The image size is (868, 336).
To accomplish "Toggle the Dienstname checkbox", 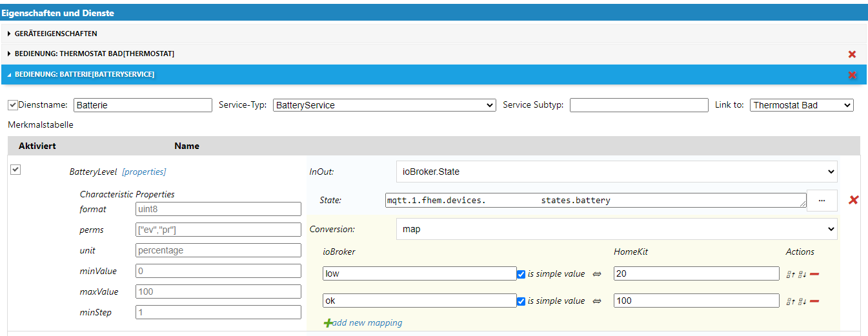I will point(13,104).
